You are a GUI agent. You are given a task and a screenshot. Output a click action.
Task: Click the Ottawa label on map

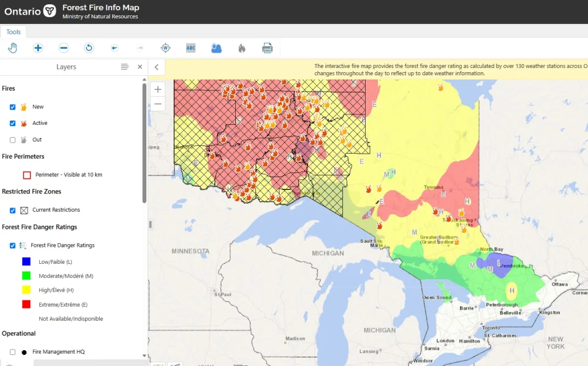pos(559,285)
